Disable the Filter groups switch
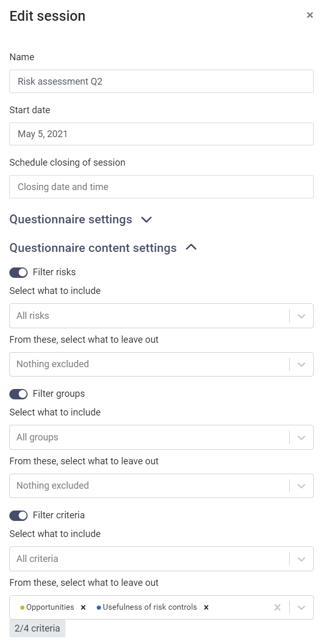 [19, 394]
